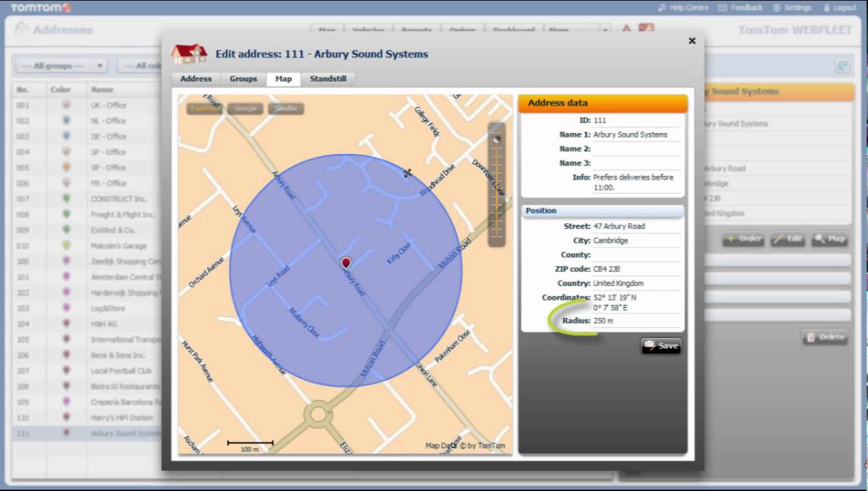This screenshot has width=868, height=491.
Task: Click the empty Name 2 field
Action: (637, 149)
